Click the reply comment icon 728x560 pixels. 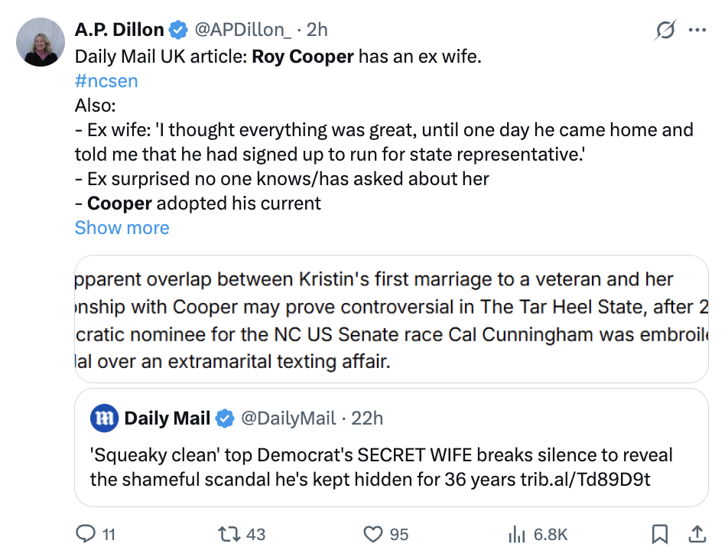point(85,534)
